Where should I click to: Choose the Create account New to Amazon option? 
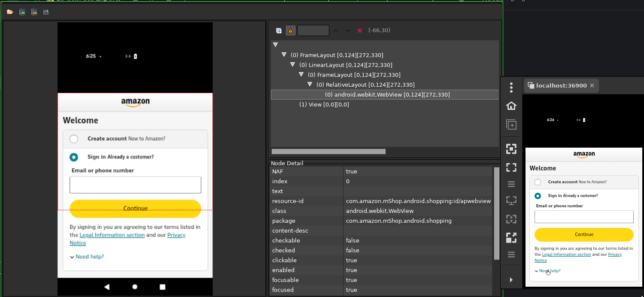point(74,139)
